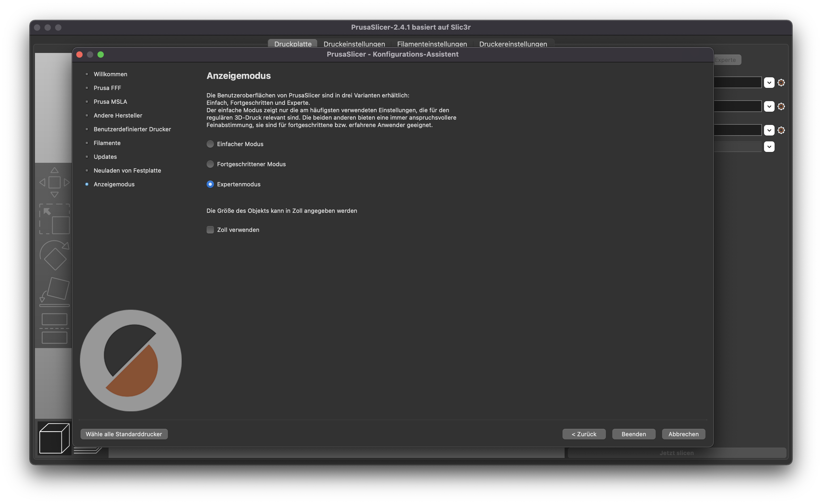Go to the Updates wizard page

click(105, 157)
